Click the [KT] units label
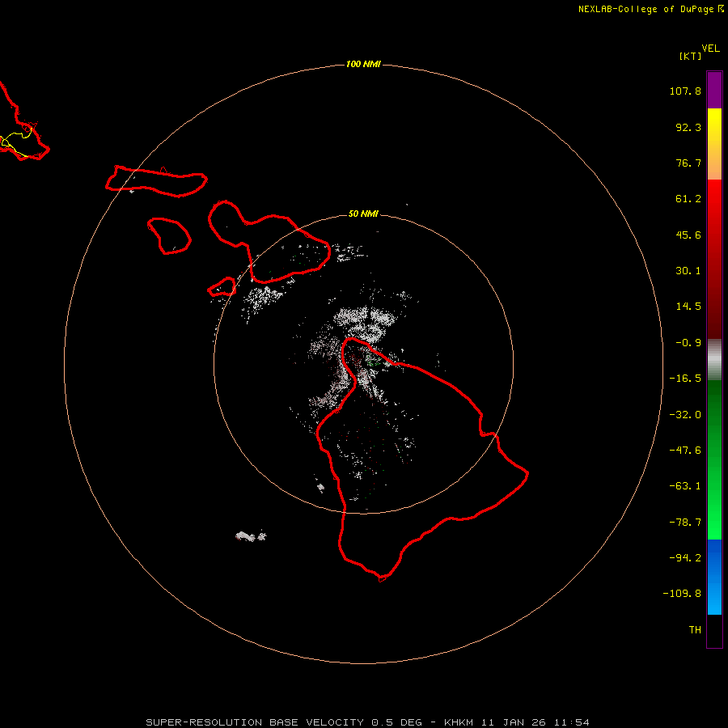728x728 pixels. [x=690, y=56]
